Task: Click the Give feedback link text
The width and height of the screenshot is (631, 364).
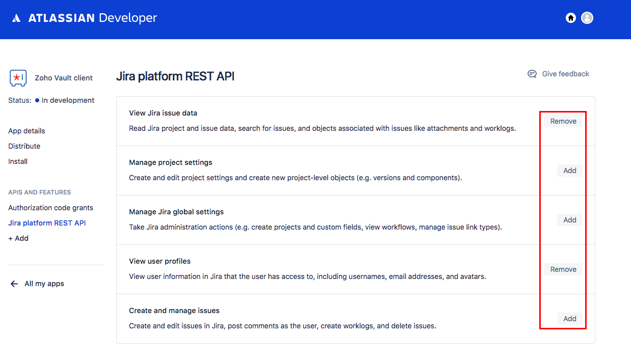Action: tap(565, 74)
